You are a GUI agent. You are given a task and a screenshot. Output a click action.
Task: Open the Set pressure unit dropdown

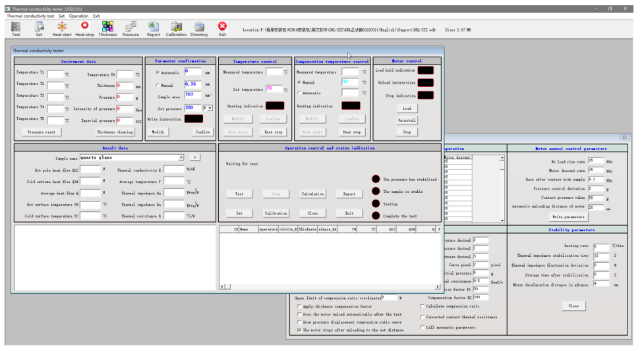[210, 107]
